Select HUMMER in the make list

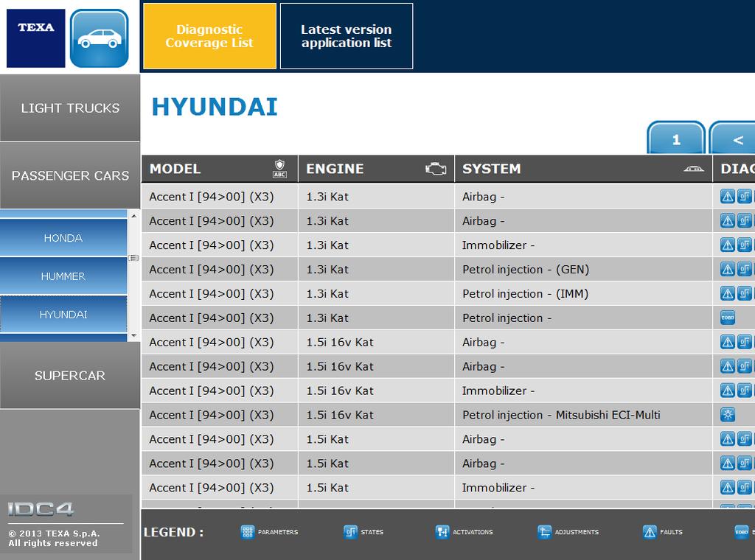tap(63, 276)
